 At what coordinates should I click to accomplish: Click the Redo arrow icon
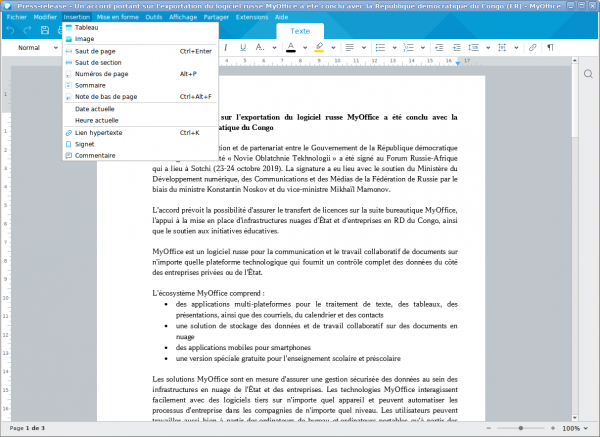click(x=28, y=31)
